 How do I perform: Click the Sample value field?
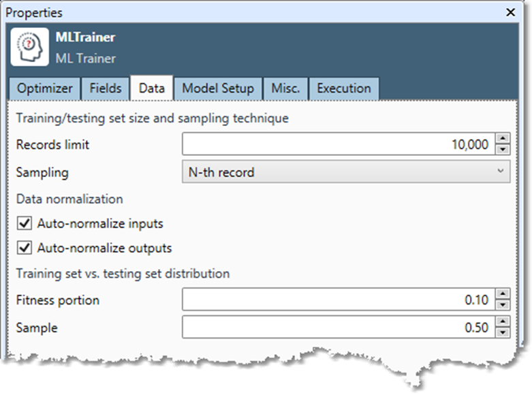(337, 328)
